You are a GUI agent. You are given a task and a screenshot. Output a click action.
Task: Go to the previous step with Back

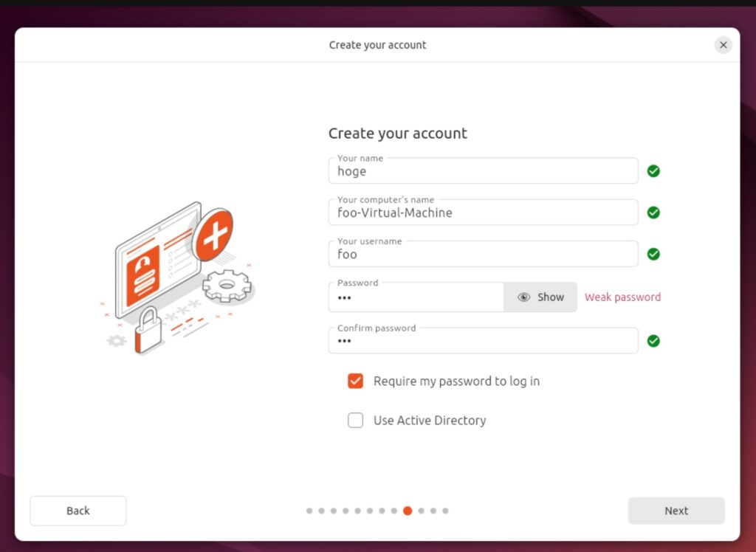pyautogui.click(x=78, y=511)
